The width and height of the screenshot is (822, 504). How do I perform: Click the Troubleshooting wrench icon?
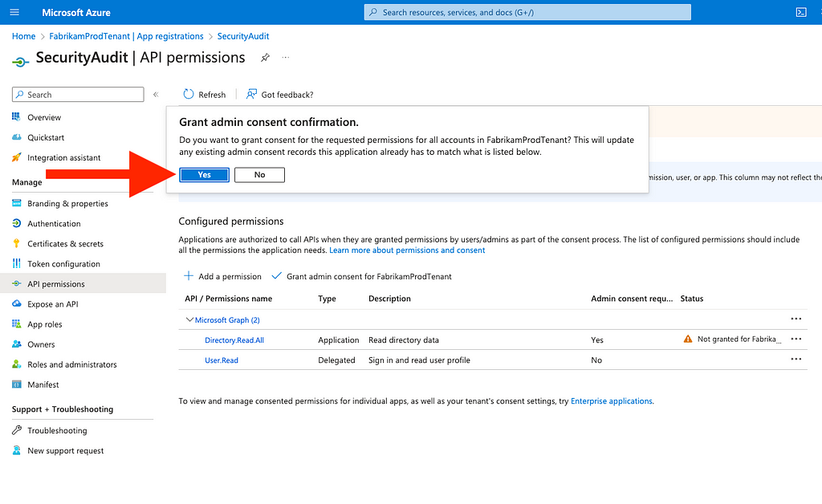tap(17, 430)
